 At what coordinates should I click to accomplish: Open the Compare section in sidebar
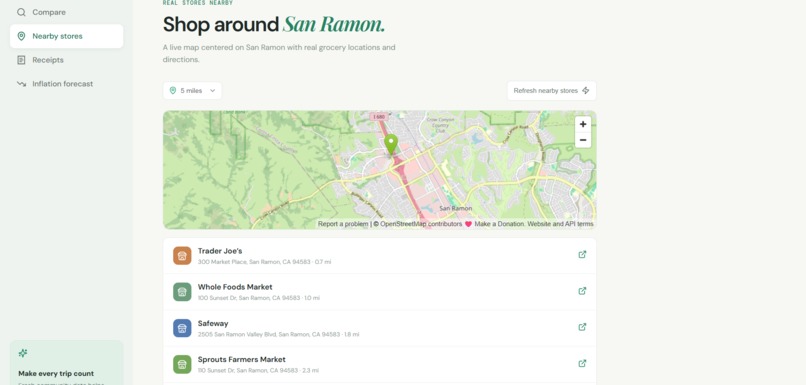click(x=66, y=12)
